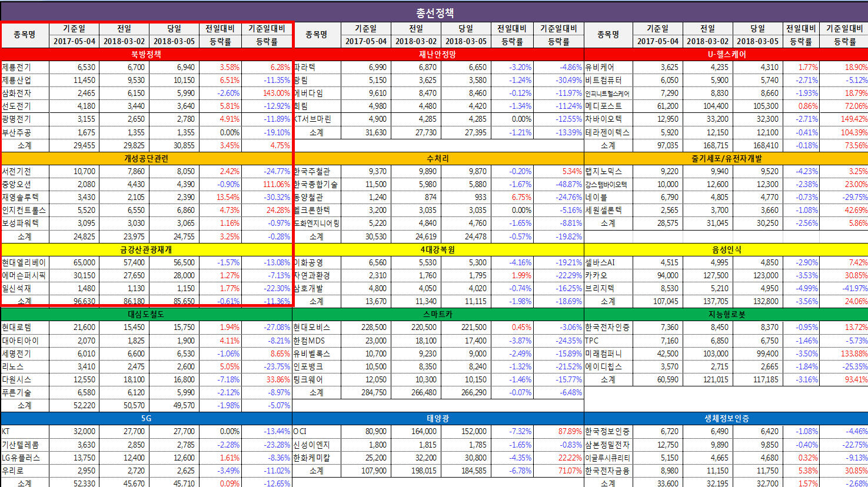868x487 pixels.
Task: Select the 재난안정망 section header
Action: click(x=438, y=54)
